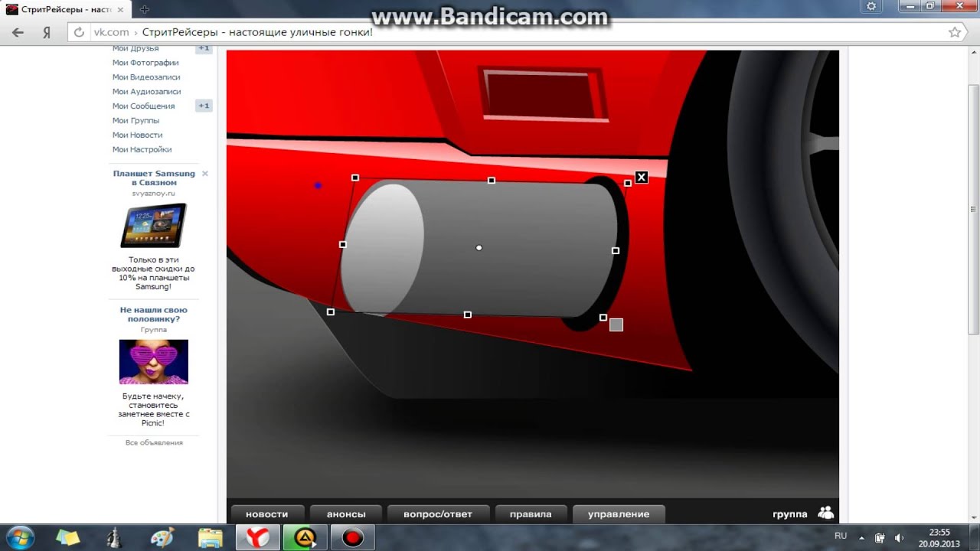This screenshot has width=980, height=551.
Task: Open the управление tab
Action: pyautogui.click(x=619, y=514)
